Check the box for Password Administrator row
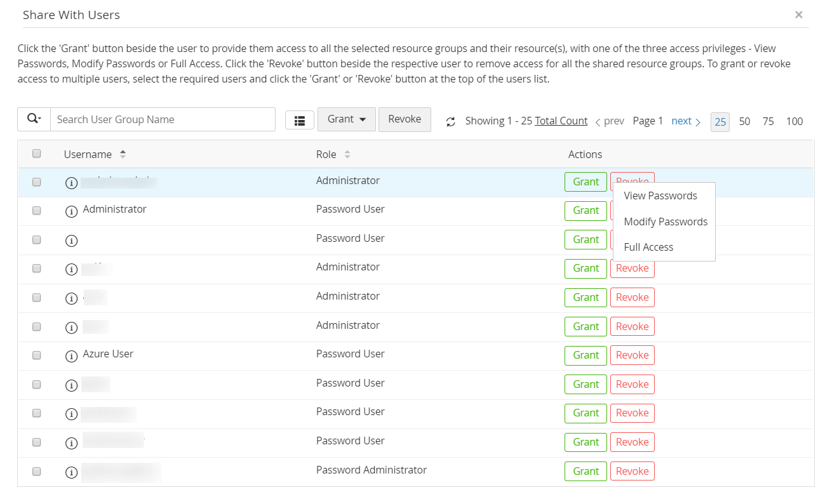This screenshot has height=504, width=830. 37,472
